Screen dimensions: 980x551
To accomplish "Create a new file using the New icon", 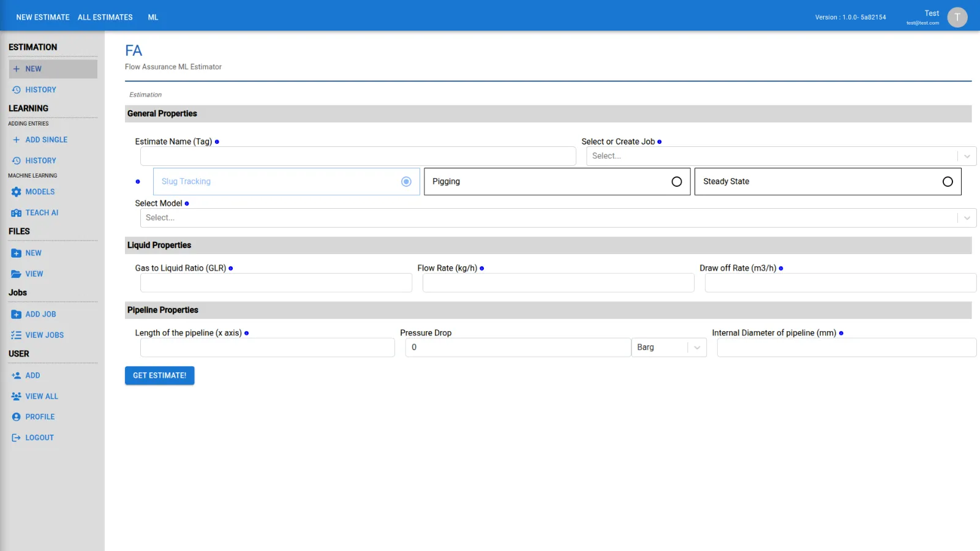I will (x=16, y=253).
